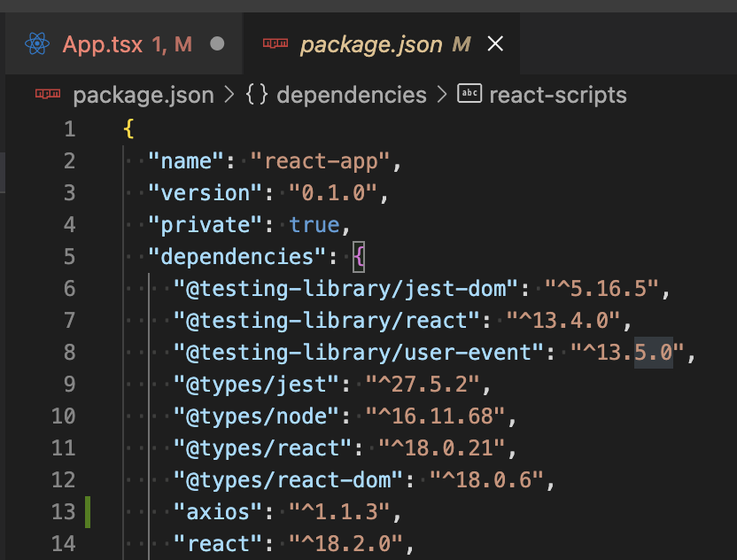This screenshot has width=737, height=560.
Task: Click "@testing-library/react" key
Action: tap(326, 321)
